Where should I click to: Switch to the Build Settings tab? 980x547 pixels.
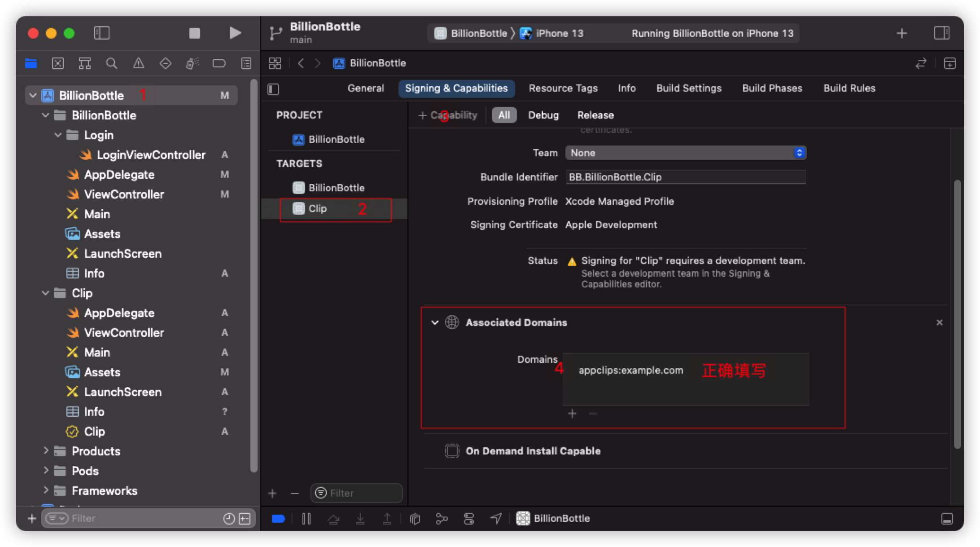(688, 88)
